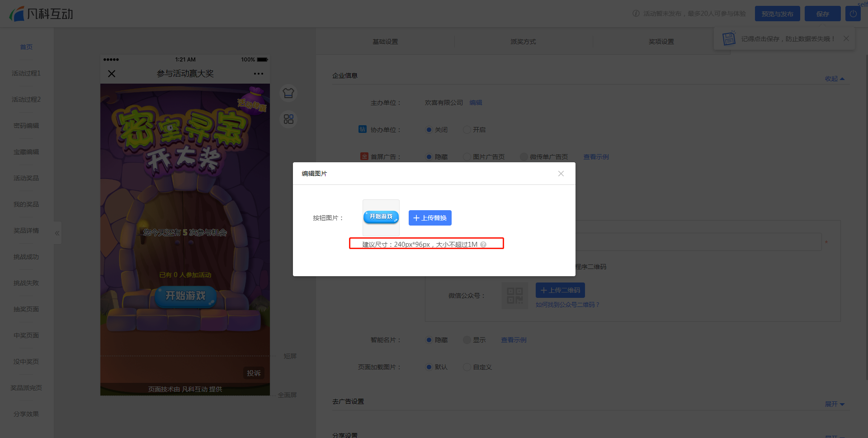Collapse the left sidebar with the chevron handle
The width and height of the screenshot is (868, 438).
pyautogui.click(x=57, y=233)
